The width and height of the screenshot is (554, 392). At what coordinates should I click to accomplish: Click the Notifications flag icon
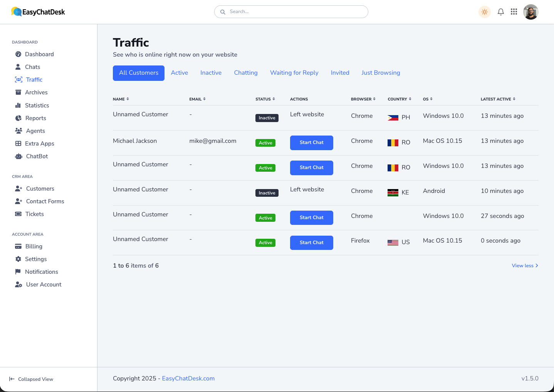click(x=18, y=272)
